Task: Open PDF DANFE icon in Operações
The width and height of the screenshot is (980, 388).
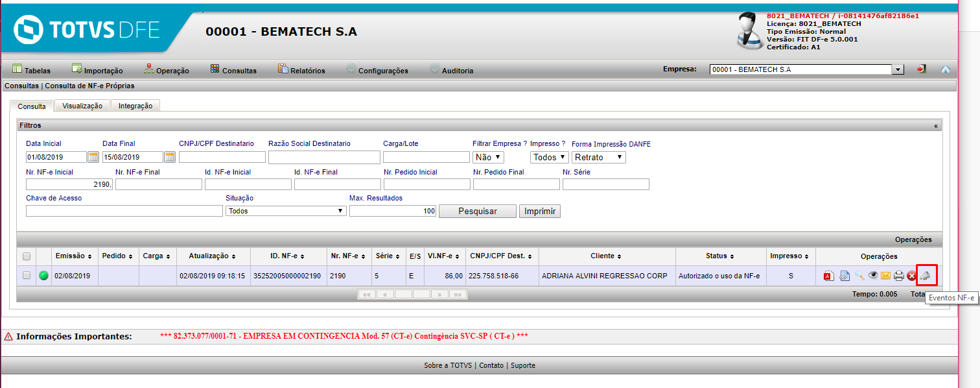Action: [828, 276]
